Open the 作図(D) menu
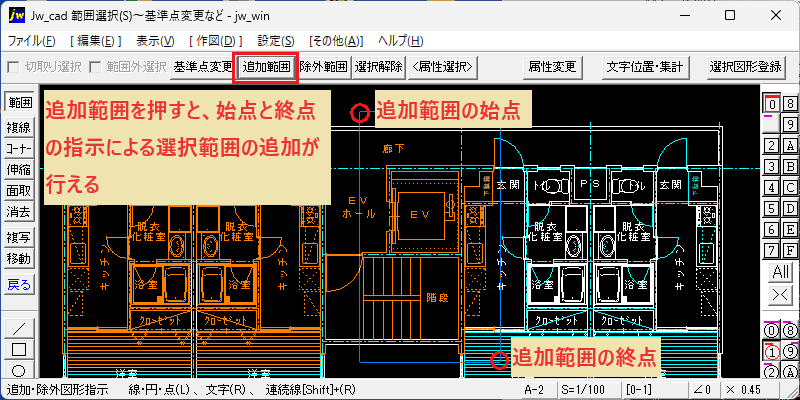Screen dimensions: 800x400 [x=215, y=41]
